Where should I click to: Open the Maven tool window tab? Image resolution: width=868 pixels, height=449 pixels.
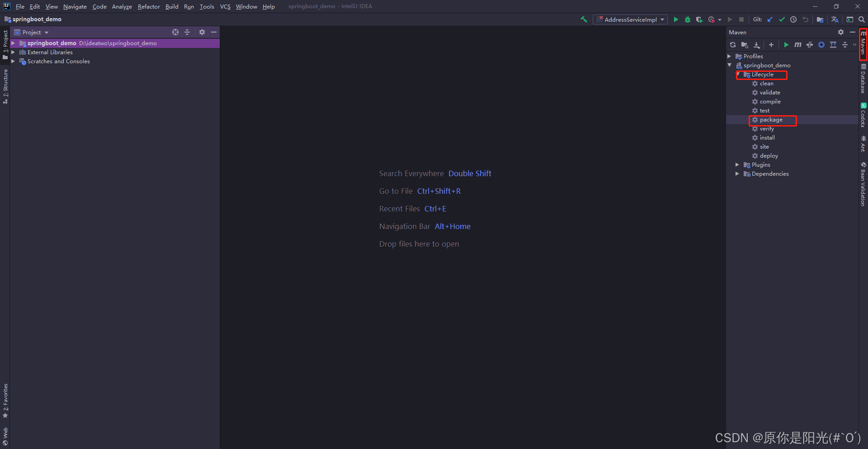tap(863, 43)
